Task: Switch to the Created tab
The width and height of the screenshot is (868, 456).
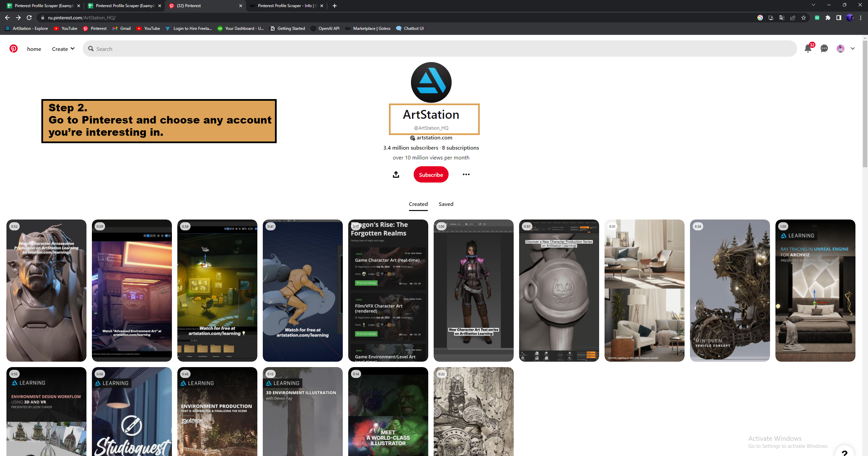Action: [418, 204]
